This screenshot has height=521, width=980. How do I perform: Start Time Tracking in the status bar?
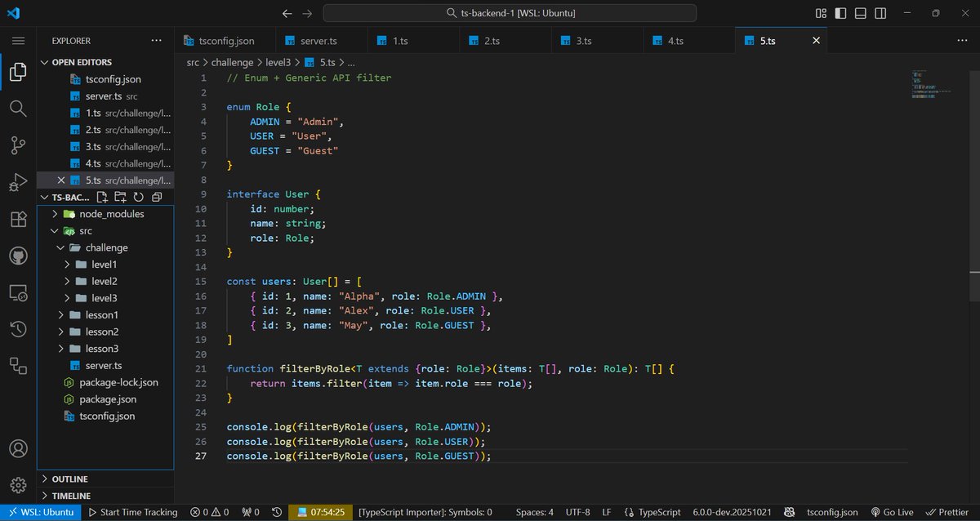(x=133, y=512)
